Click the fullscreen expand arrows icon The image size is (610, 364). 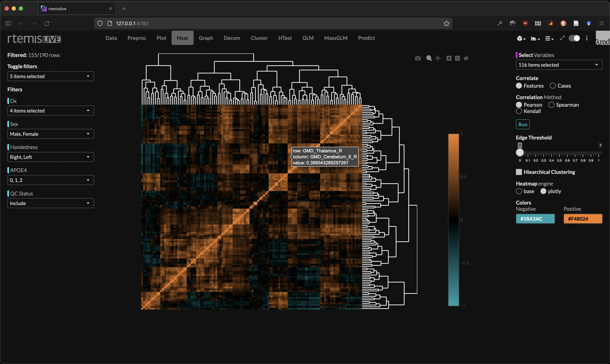point(562,38)
